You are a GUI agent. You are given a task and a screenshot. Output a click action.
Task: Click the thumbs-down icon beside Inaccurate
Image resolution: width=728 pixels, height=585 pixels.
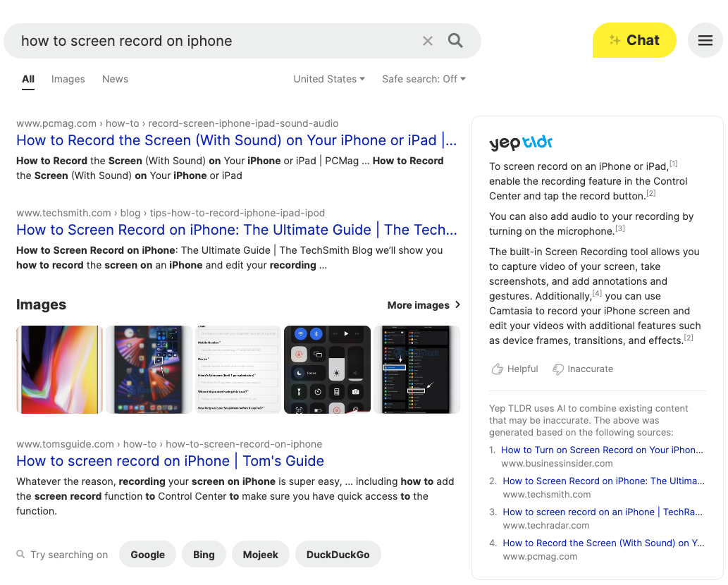click(x=557, y=369)
